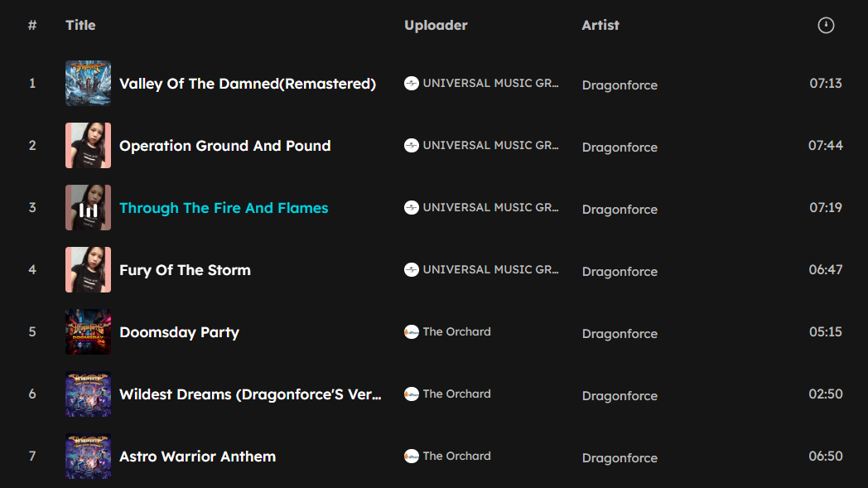Click the Artist column header
Viewport: 868px width, 488px height.
600,26
